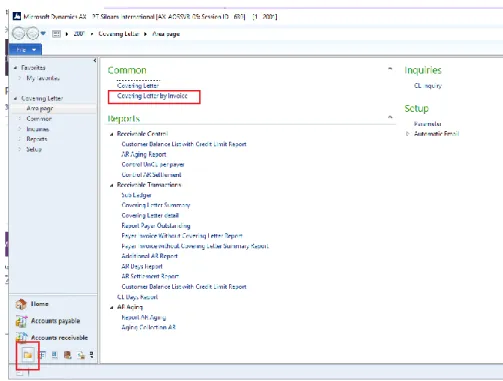Click the Microsoft Dynamics AX logo icon
The image size is (503, 381).
pyautogui.click(x=17, y=16)
